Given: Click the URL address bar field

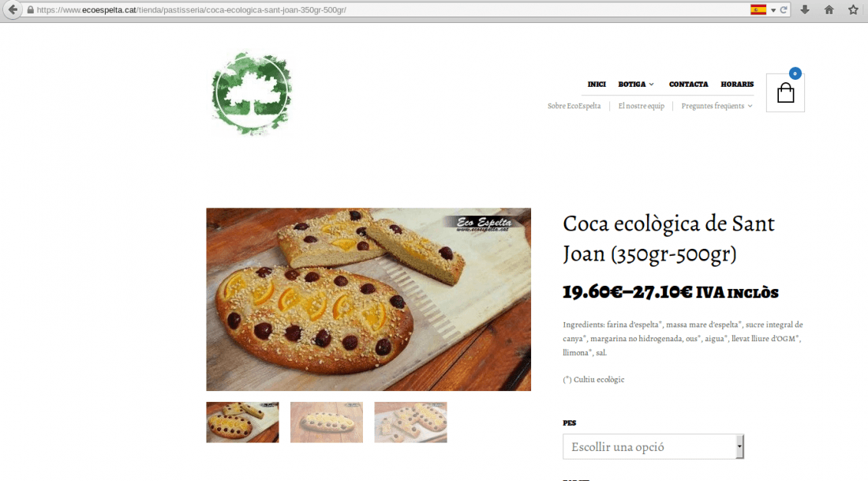Looking at the screenshot, I should [387, 9].
